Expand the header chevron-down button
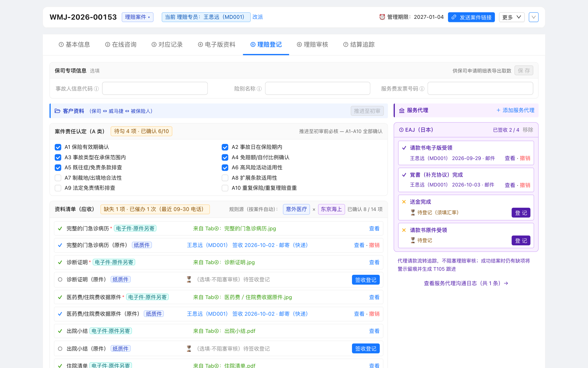 click(x=534, y=17)
